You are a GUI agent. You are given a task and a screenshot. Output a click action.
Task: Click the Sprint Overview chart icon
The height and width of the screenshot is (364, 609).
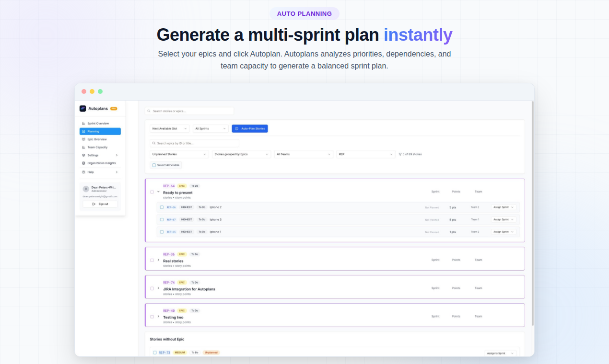click(x=83, y=124)
